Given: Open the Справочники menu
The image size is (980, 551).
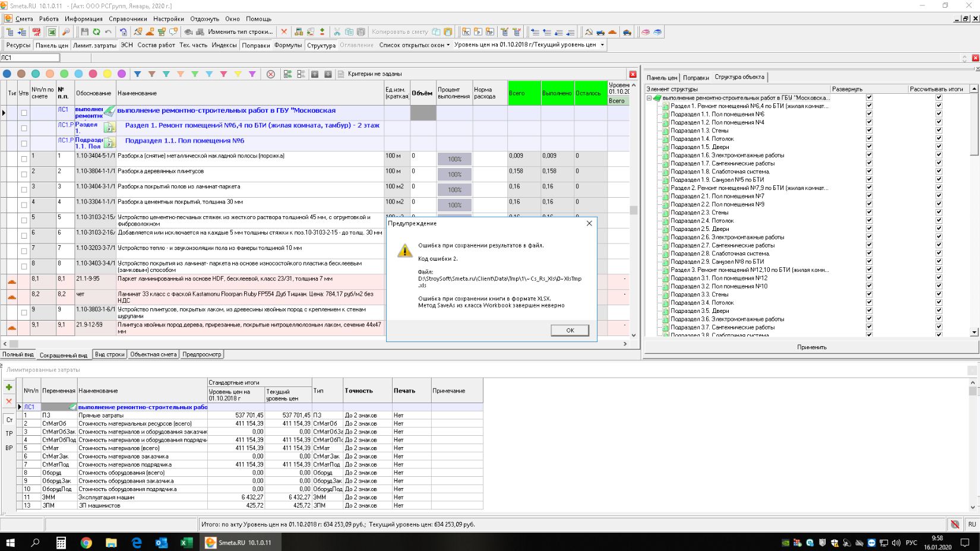Looking at the screenshot, I should point(128,19).
